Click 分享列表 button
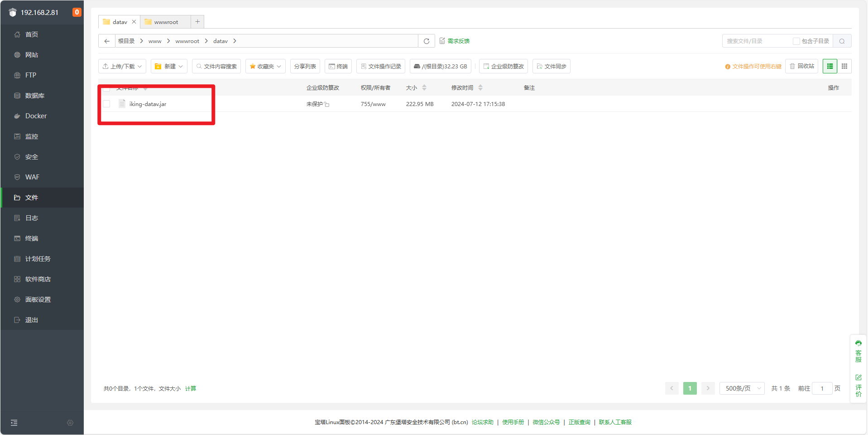The width and height of the screenshot is (868, 435). [305, 66]
